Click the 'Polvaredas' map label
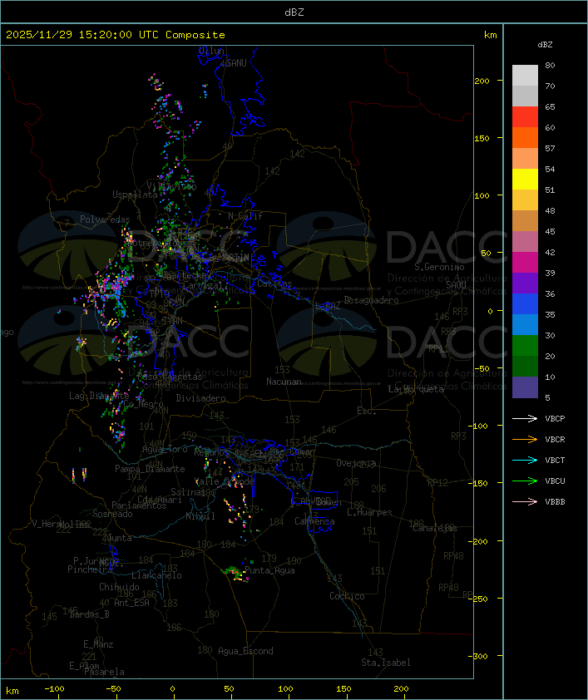The width and height of the screenshot is (588, 700). point(105,219)
